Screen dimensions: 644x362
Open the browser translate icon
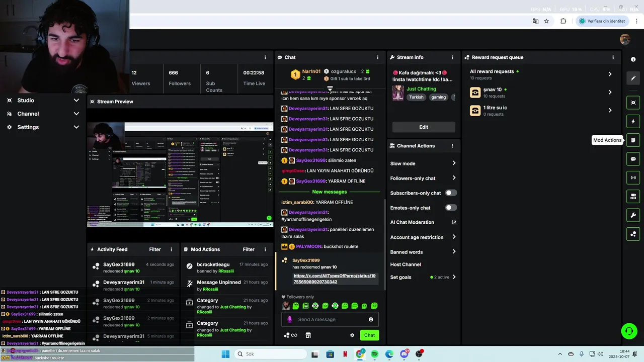pyautogui.click(x=535, y=21)
